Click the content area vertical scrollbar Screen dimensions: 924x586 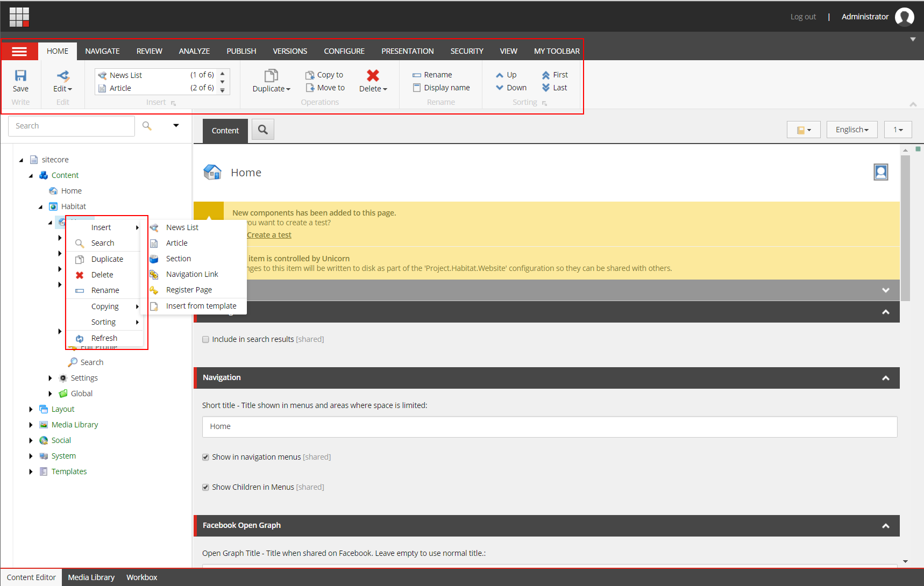click(x=905, y=228)
